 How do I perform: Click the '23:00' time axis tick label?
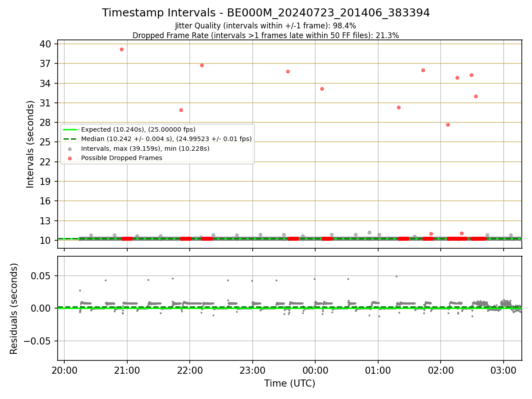253,369
